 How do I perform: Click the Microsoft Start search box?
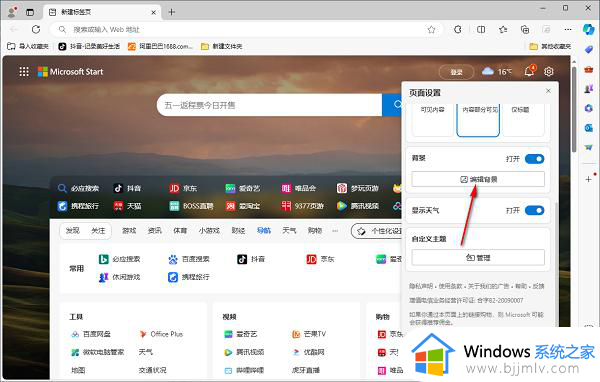coord(269,105)
